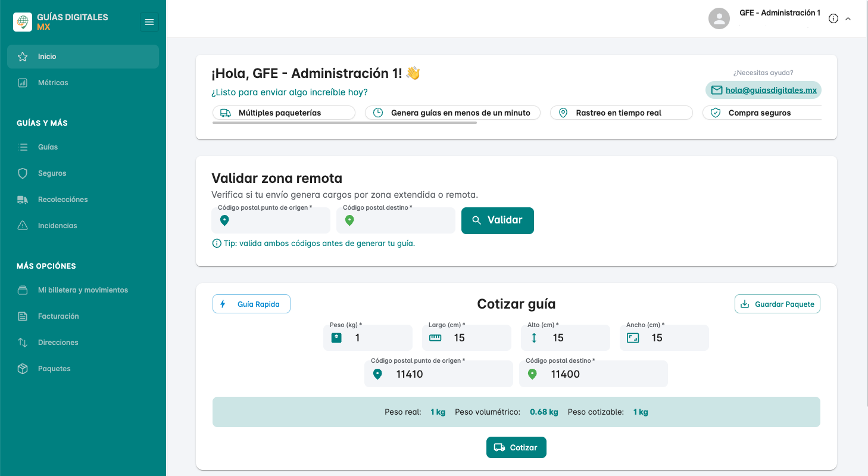Click the ruler icon in Largo field
Viewport: 868px width, 476px height.
pyautogui.click(x=435, y=338)
